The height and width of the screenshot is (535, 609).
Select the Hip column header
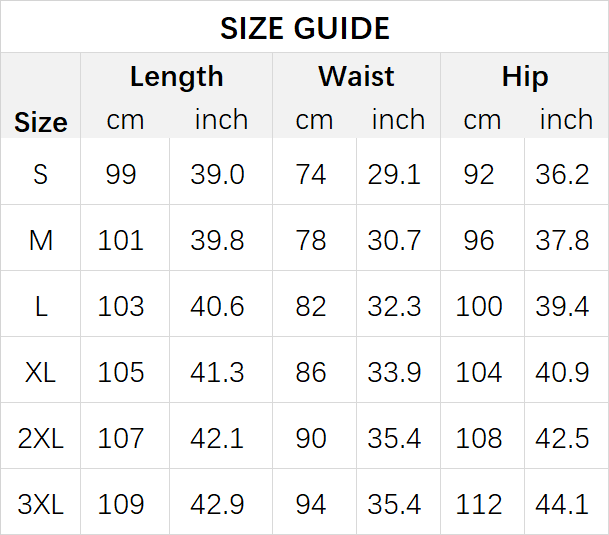(x=525, y=77)
